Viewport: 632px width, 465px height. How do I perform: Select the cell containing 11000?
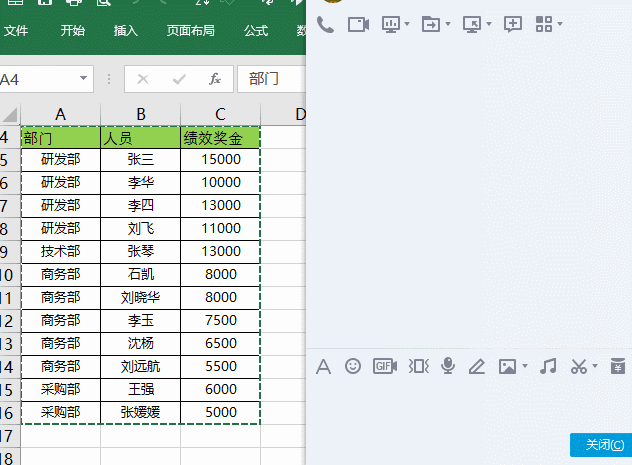(220, 229)
